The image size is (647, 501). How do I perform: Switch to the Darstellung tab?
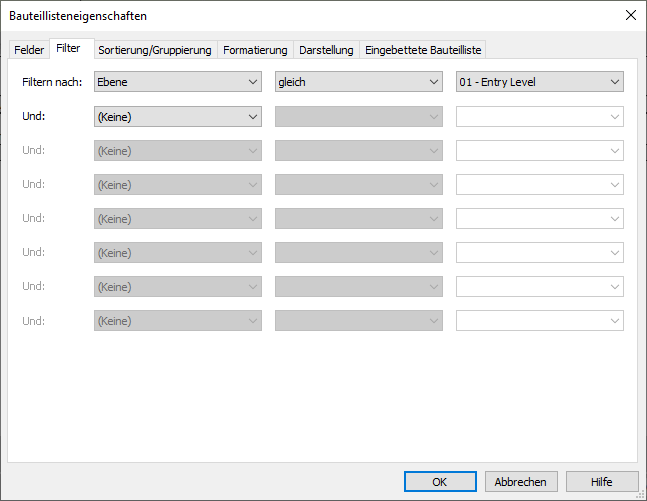[x=326, y=50]
